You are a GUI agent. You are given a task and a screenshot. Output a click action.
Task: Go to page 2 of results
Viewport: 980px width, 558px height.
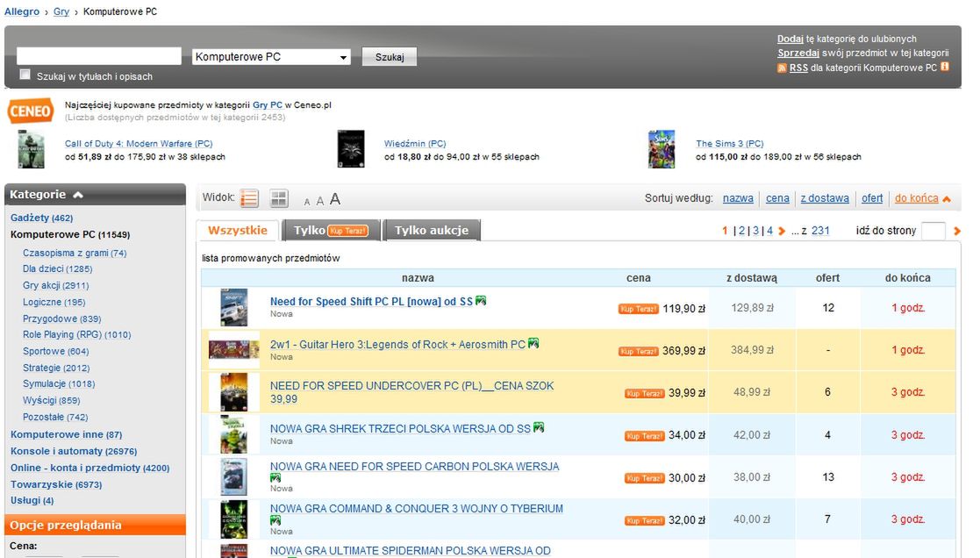[x=741, y=231]
